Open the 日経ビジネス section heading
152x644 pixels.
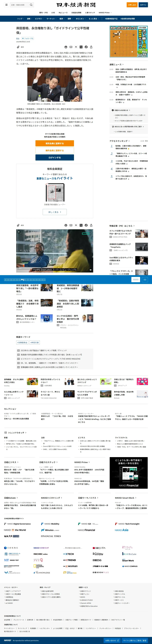[x=11, y=462]
